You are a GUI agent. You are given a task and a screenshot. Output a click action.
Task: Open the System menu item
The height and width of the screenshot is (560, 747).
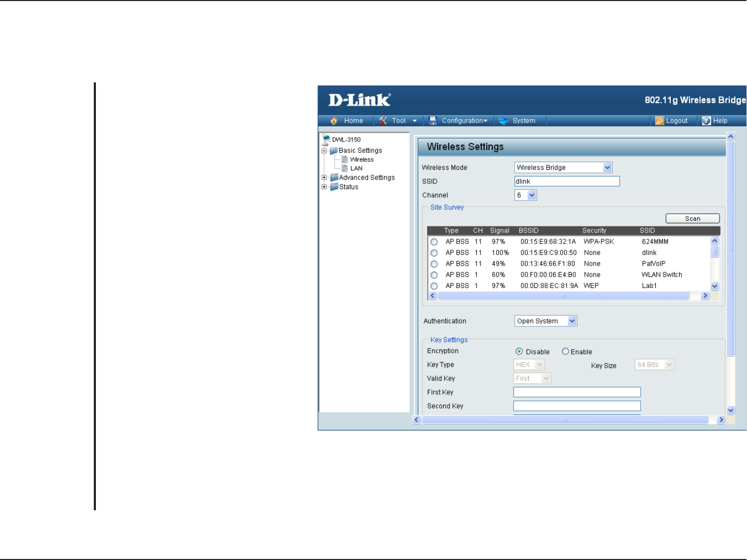[x=524, y=121]
